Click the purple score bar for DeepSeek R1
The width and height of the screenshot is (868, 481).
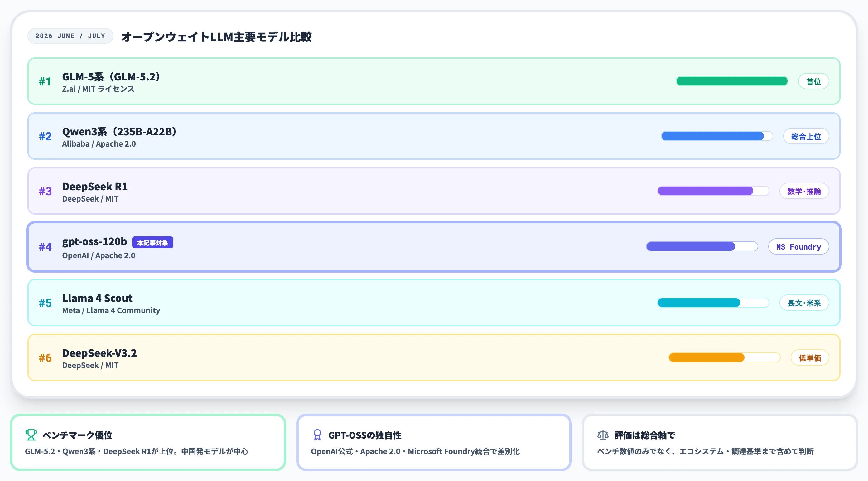tap(713, 191)
